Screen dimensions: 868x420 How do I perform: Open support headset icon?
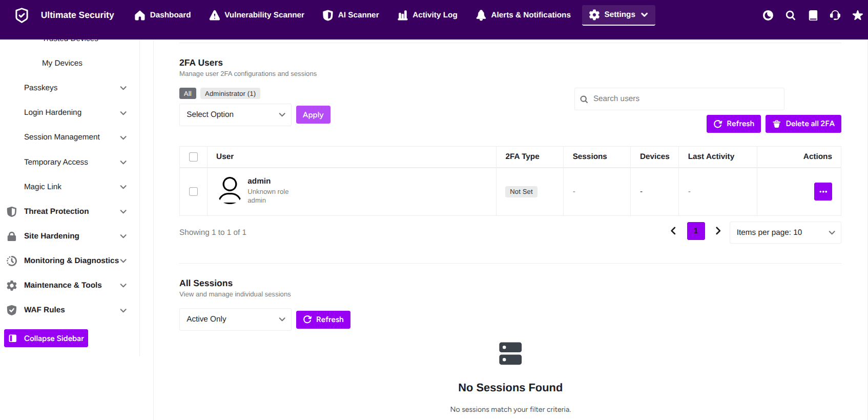point(835,15)
